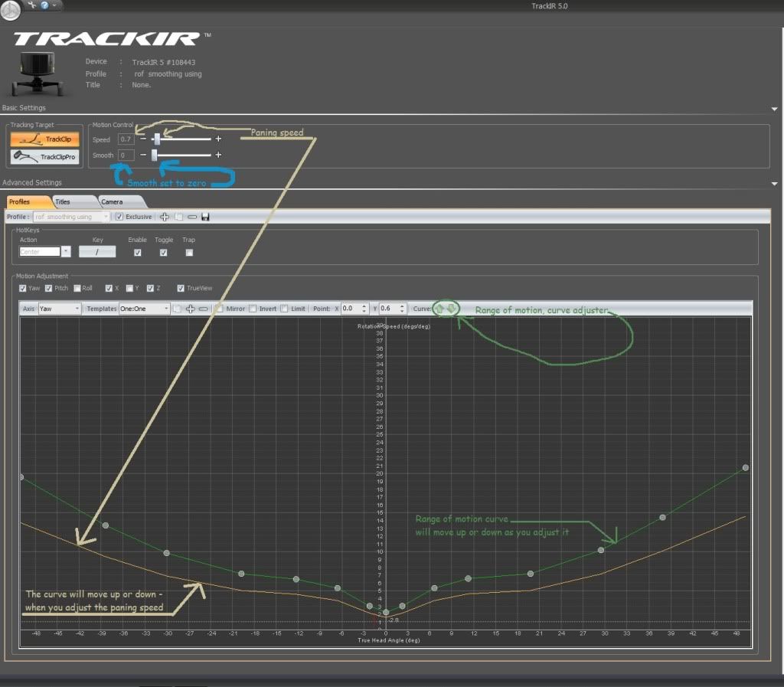Toggle the Exclusive checkbox

[x=119, y=217]
